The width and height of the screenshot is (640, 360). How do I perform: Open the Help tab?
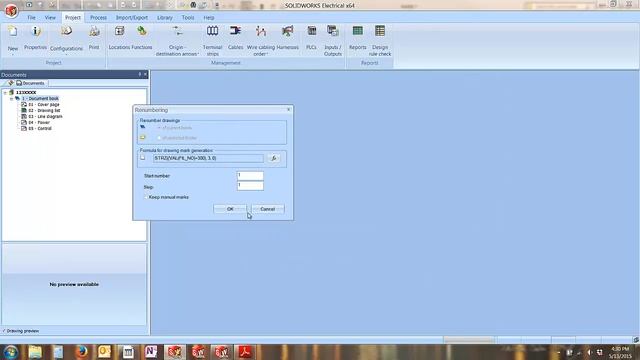pos(209,18)
